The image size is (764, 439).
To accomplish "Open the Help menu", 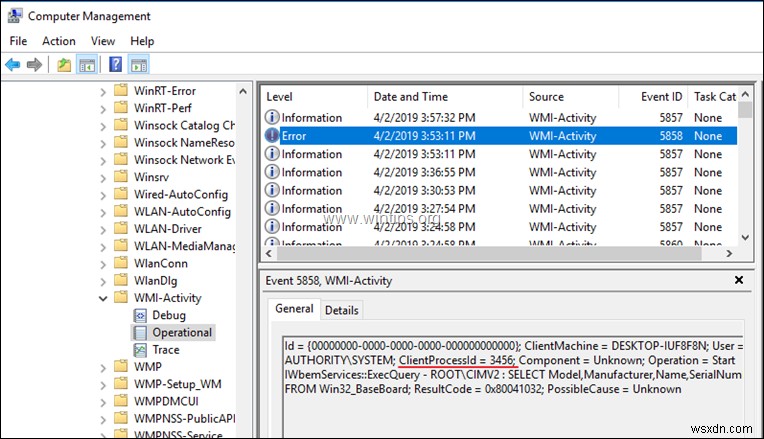I will point(142,41).
